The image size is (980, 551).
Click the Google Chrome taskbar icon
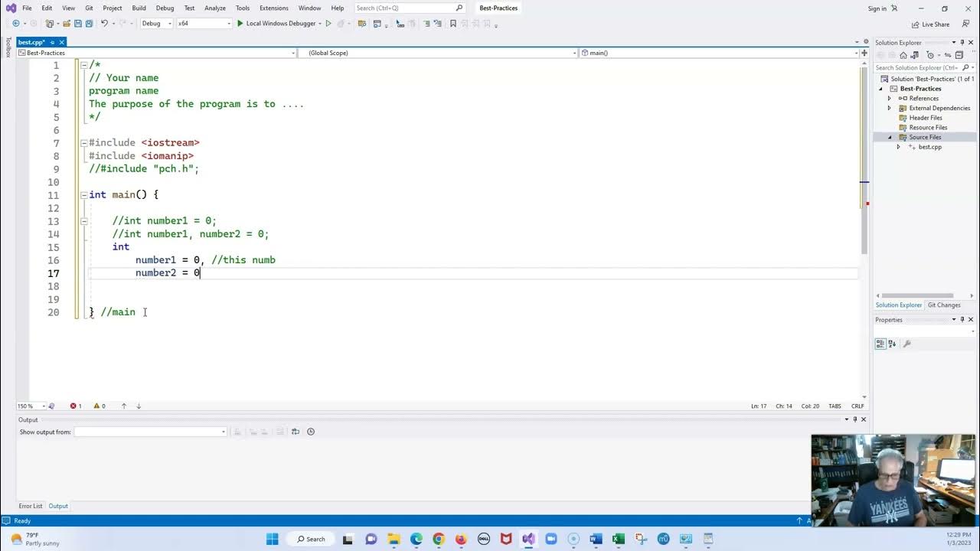point(439,539)
